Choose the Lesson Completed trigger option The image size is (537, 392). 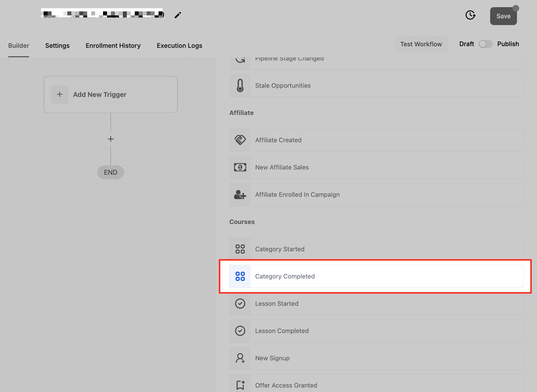click(x=282, y=331)
